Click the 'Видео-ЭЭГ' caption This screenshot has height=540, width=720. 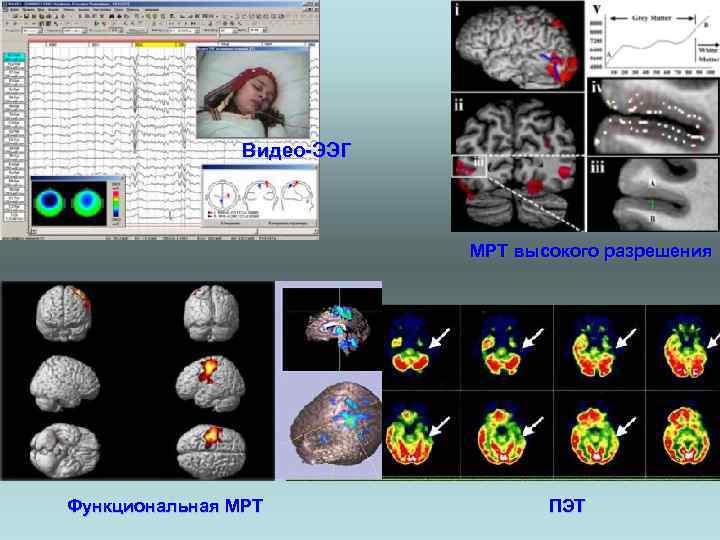(x=297, y=151)
